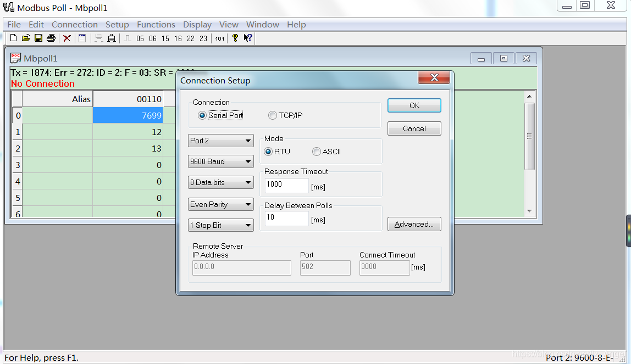
Task: Click the yellow question mark About icon
Action: (235, 38)
